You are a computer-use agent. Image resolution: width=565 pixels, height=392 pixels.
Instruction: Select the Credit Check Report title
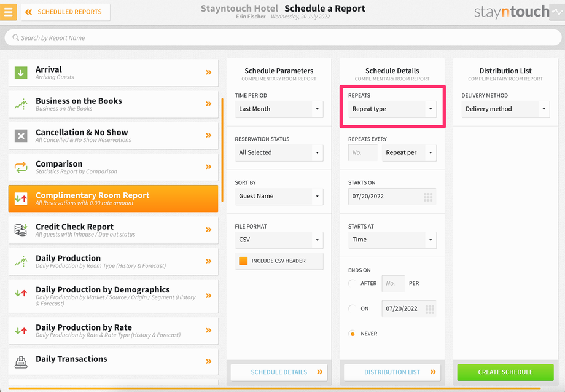[74, 227]
